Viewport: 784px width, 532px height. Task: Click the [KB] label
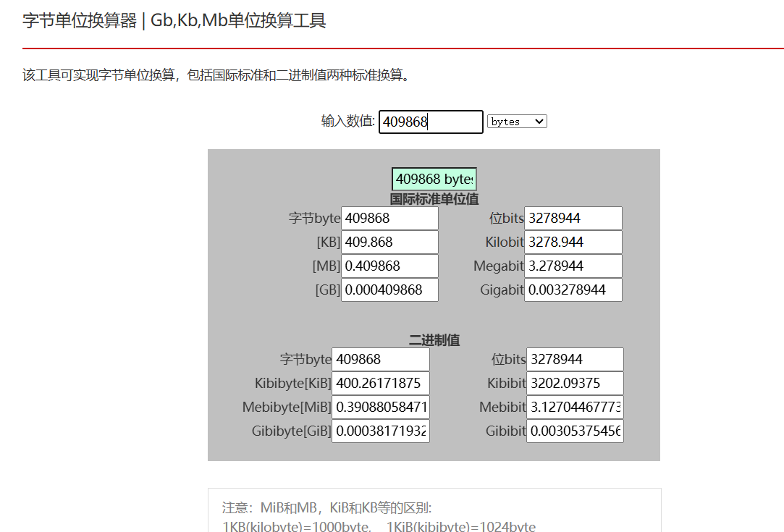click(329, 242)
